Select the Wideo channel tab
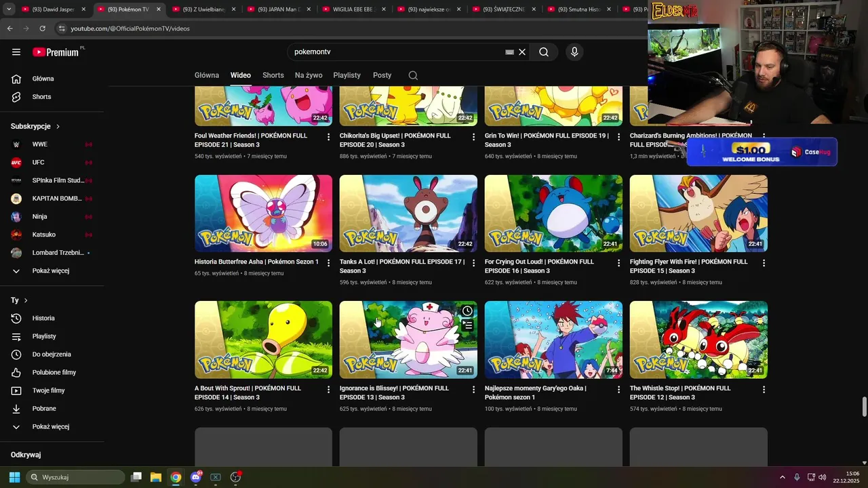This screenshot has width=868, height=488. tap(241, 75)
